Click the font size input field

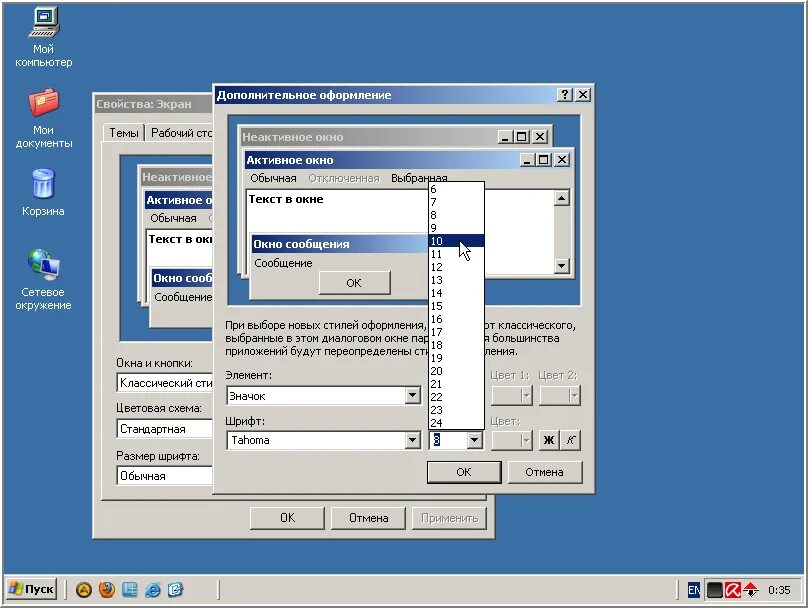[448, 440]
